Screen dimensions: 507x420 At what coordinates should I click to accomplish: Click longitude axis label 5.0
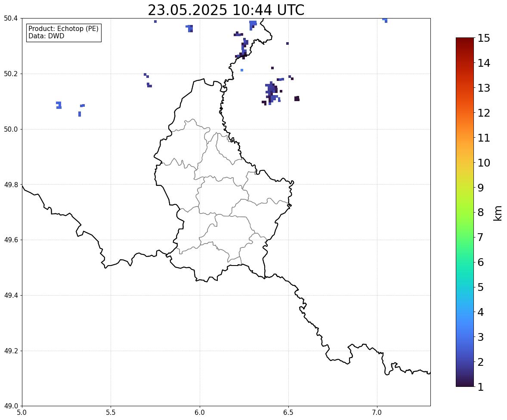[22, 413]
